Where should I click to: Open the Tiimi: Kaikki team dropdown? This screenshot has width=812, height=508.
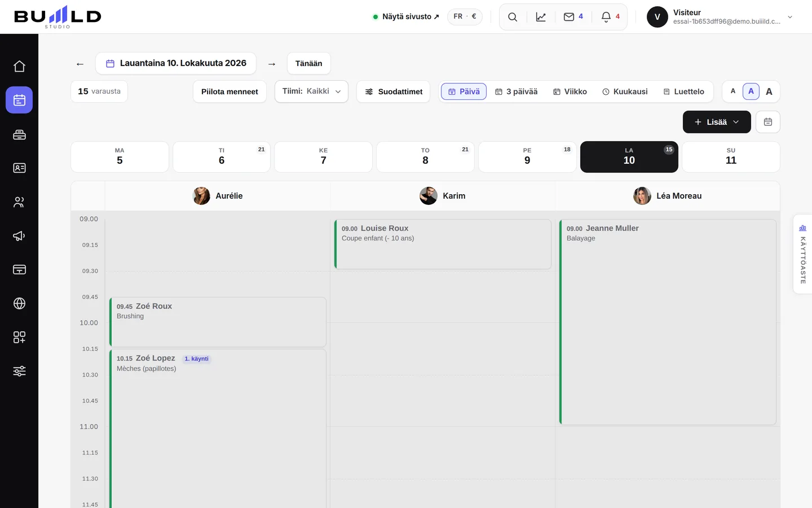coord(311,91)
